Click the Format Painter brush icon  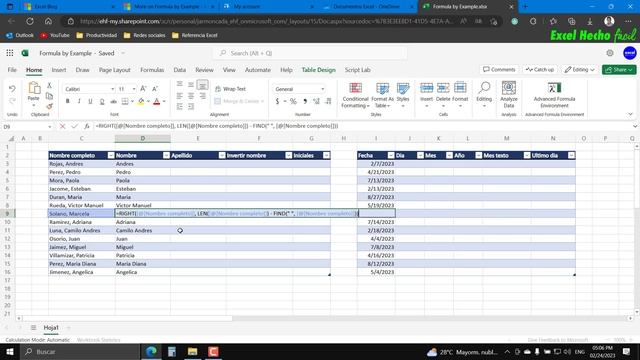(x=49, y=106)
